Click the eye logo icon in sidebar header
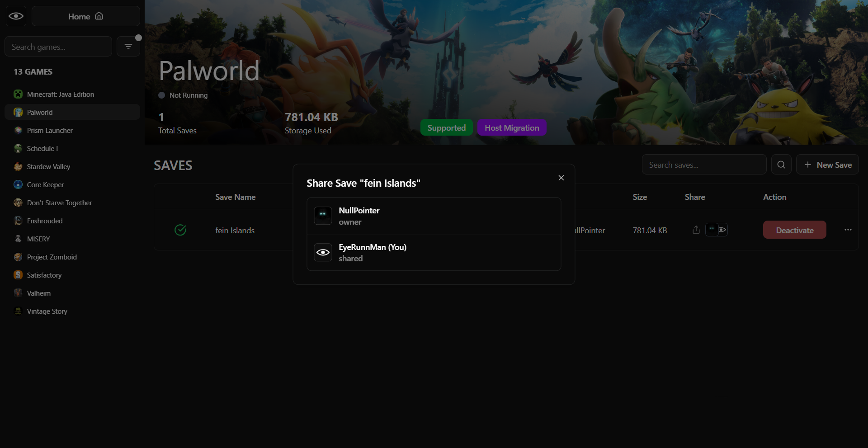 [16, 16]
